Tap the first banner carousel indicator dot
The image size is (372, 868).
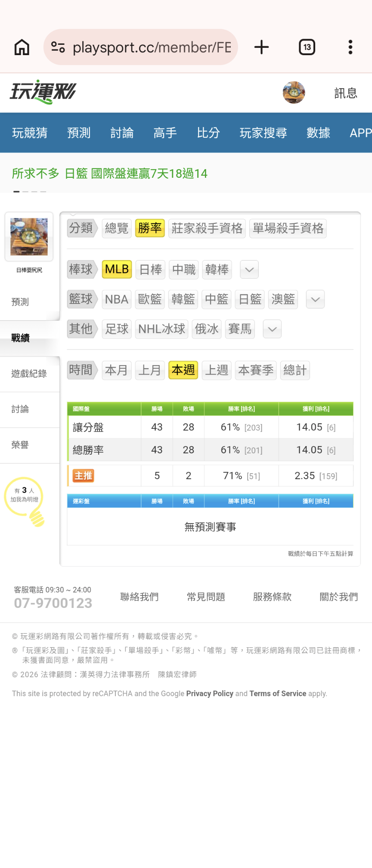16,192
